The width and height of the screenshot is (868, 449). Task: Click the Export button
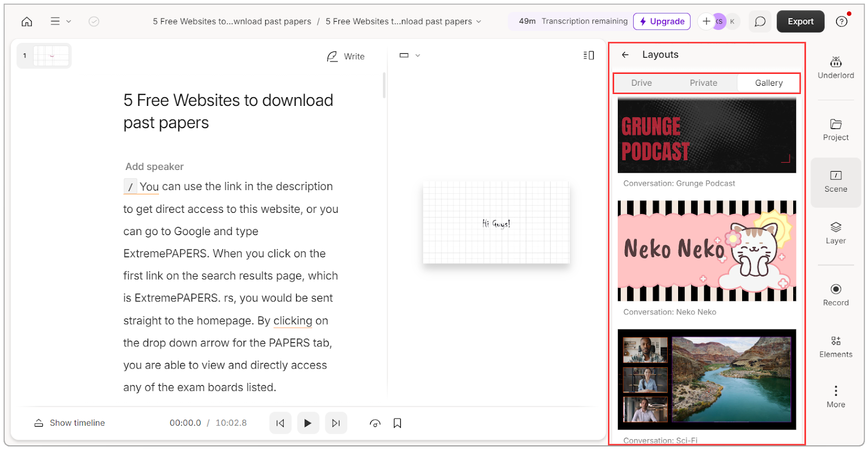click(800, 22)
